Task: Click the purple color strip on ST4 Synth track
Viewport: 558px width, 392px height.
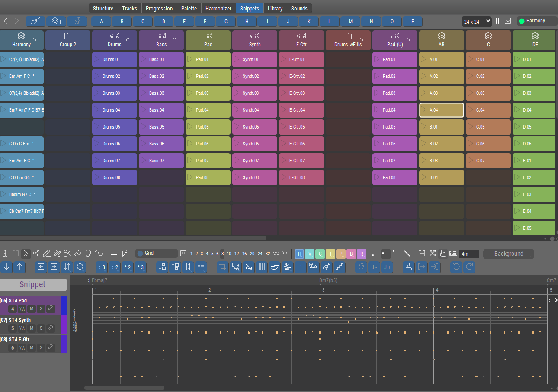Action: tap(64, 325)
